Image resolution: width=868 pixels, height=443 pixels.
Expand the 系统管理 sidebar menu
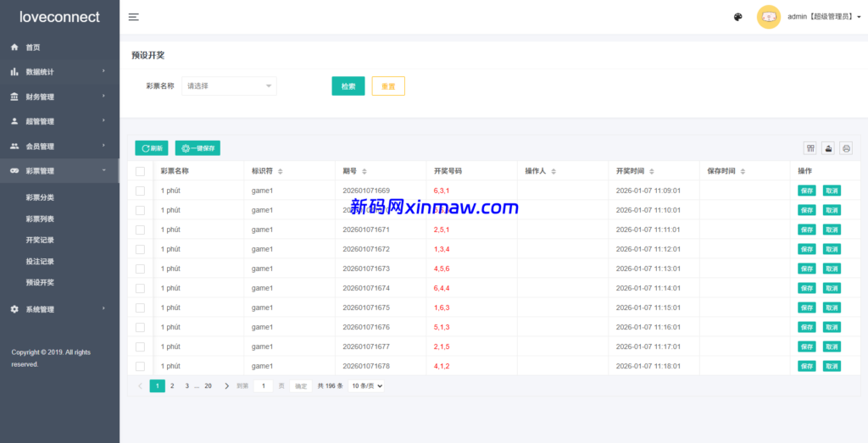59,309
